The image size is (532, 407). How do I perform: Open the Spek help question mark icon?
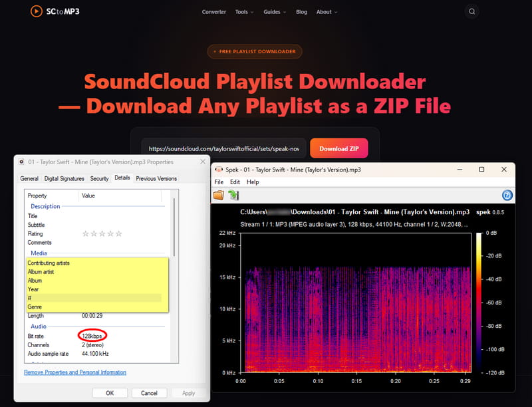coord(507,196)
